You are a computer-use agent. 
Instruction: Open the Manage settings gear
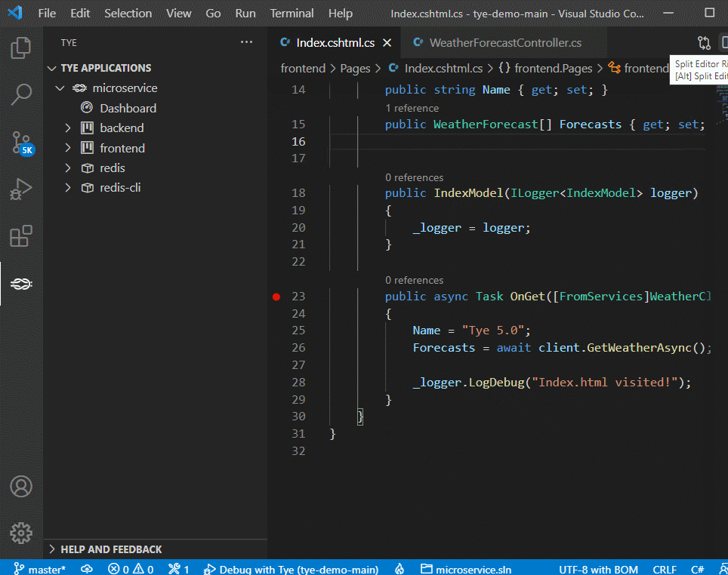[20, 533]
